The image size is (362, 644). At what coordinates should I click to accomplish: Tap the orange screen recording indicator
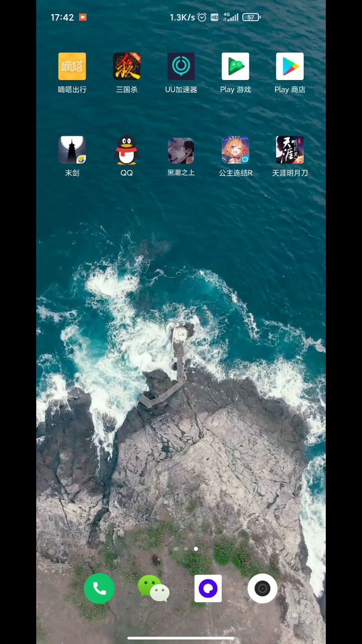[x=83, y=17]
